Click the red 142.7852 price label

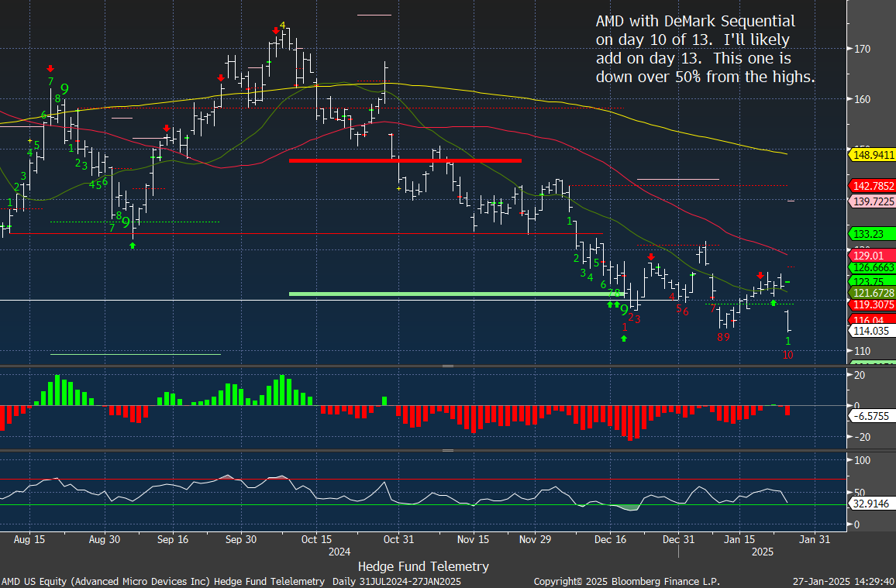coord(873,186)
